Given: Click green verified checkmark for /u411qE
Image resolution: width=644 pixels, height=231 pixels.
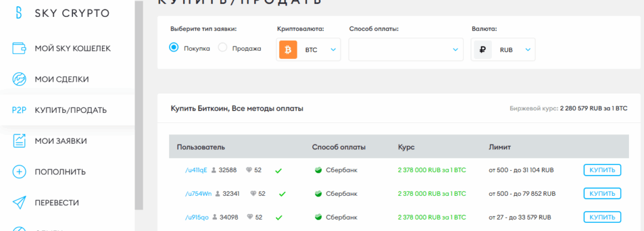Looking at the screenshot, I should click(x=278, y=170).
